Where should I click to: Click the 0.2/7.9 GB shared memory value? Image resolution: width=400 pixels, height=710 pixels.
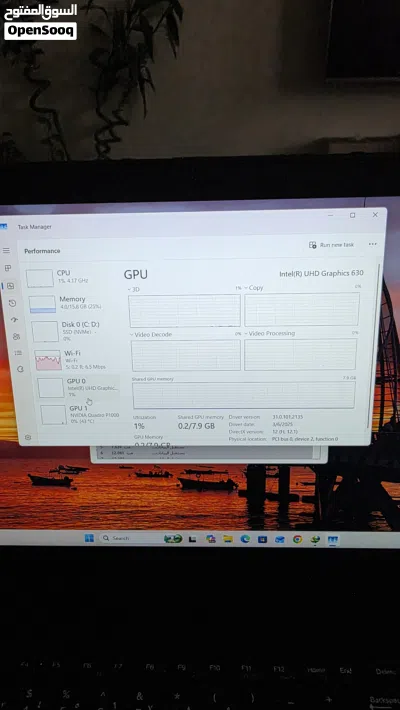tap(196, 426)
